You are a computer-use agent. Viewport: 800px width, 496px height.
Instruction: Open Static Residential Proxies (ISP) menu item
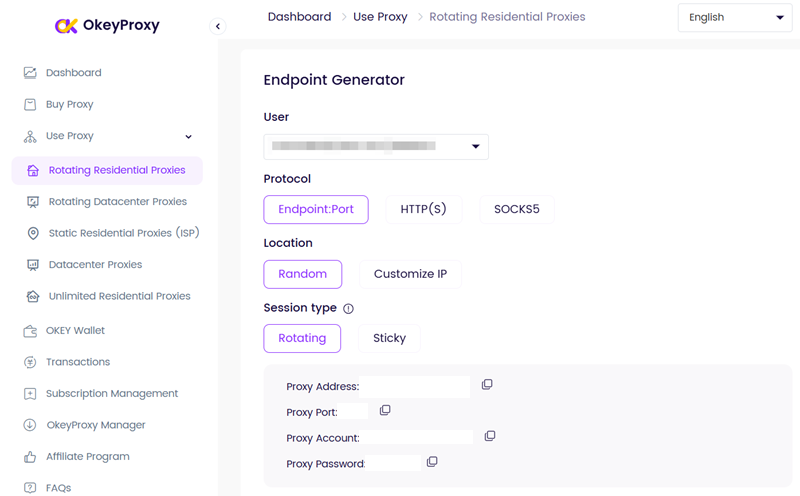(x=124, y=233)
